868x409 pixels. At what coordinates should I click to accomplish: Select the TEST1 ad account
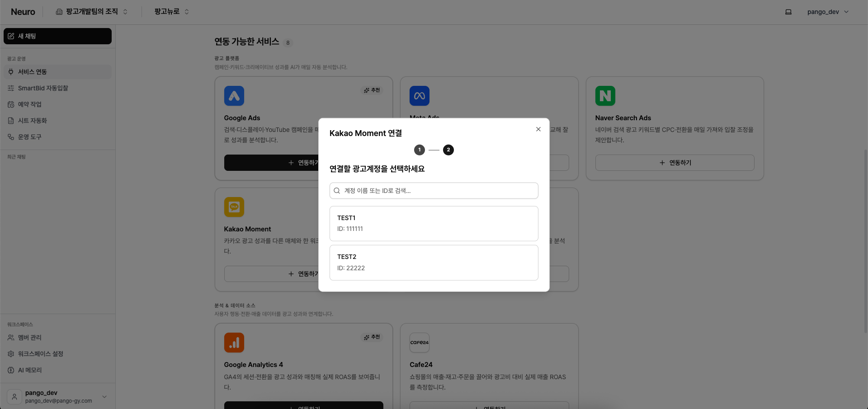click(434, 223)
